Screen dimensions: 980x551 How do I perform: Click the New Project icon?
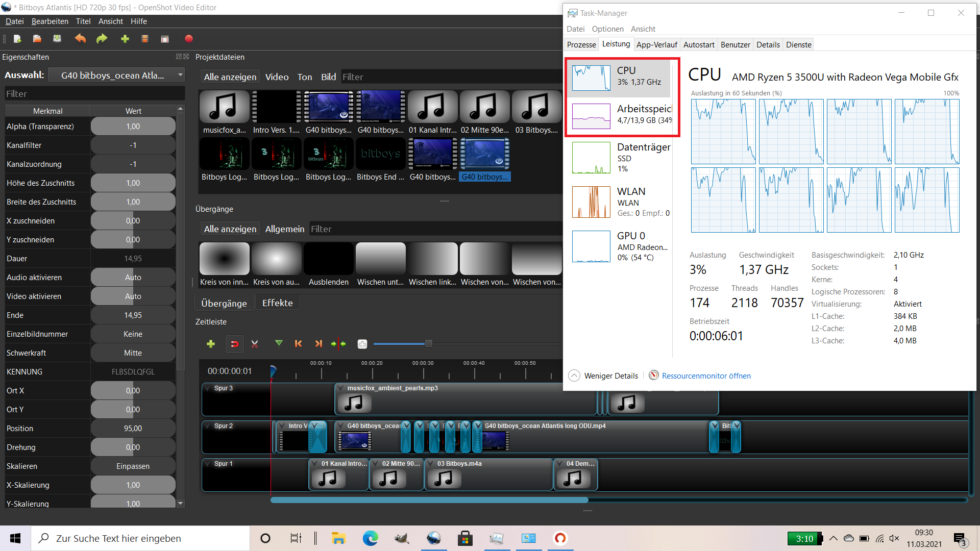tap(17, 39)
